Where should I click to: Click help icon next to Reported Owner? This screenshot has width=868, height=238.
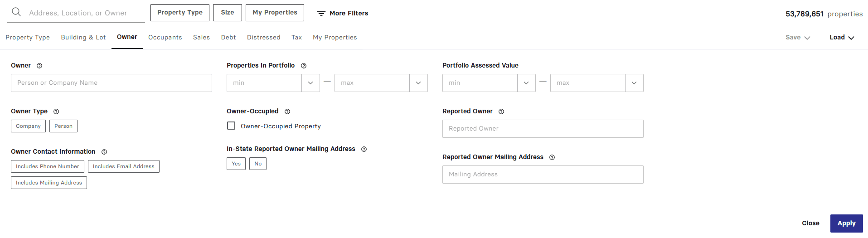point(501,112)
